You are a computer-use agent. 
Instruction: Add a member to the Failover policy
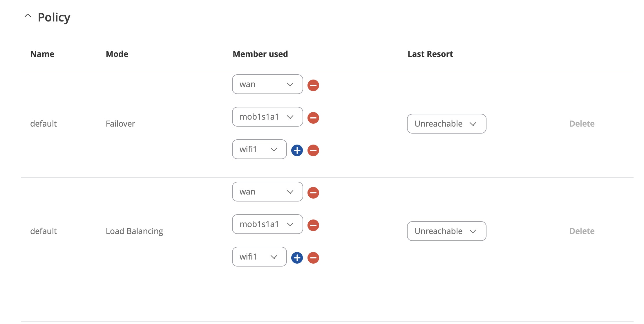coord(297,150)
